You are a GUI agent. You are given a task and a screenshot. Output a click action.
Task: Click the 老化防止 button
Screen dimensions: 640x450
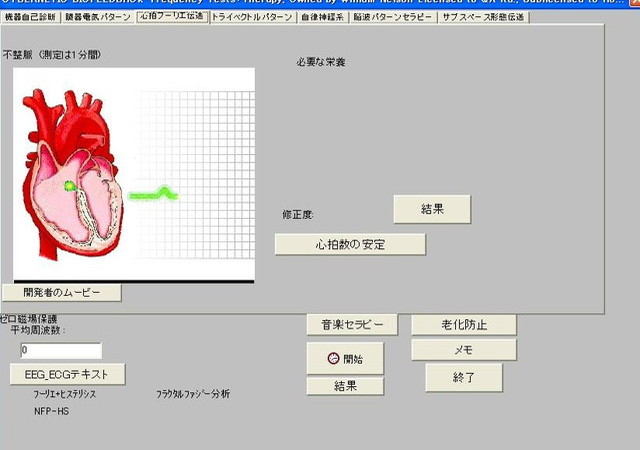[464, 325]
